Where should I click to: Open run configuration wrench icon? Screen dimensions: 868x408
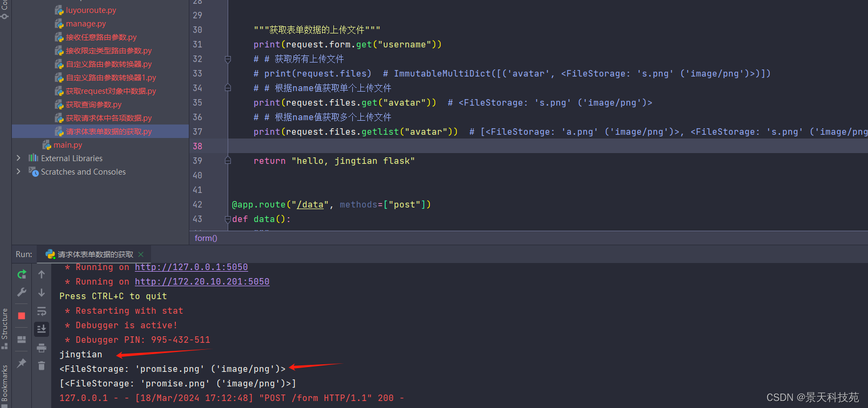coord(22,292)
